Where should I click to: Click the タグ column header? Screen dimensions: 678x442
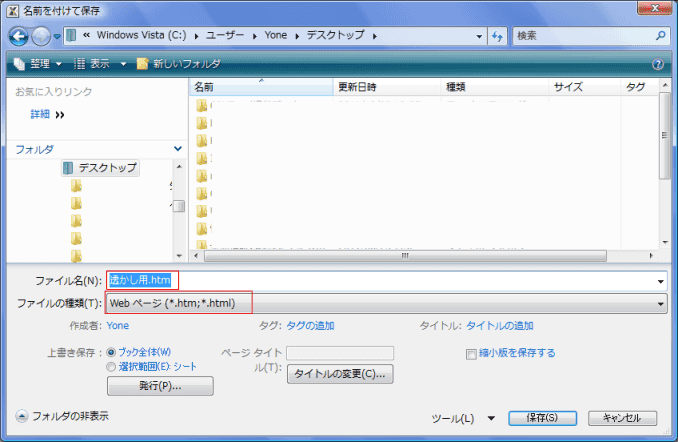639,87
